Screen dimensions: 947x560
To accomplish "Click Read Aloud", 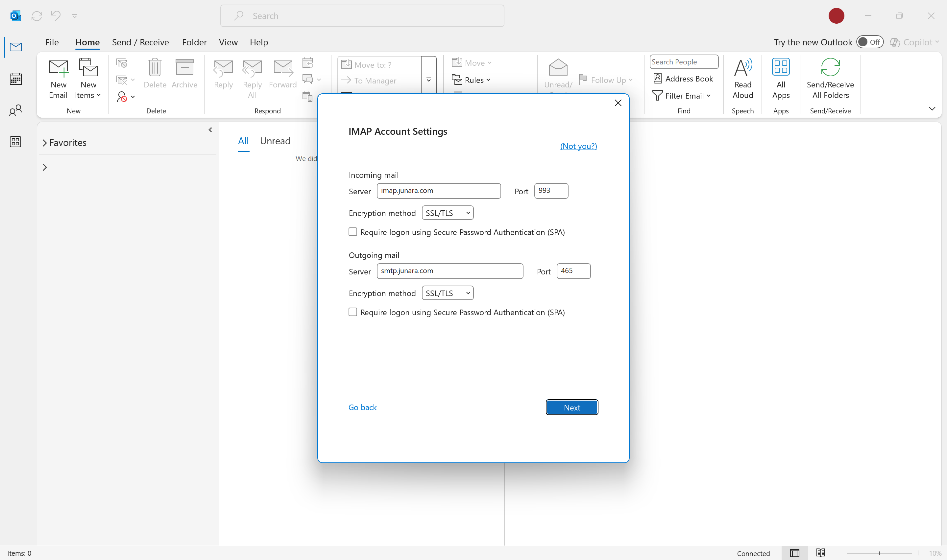I will click(742, 79).
